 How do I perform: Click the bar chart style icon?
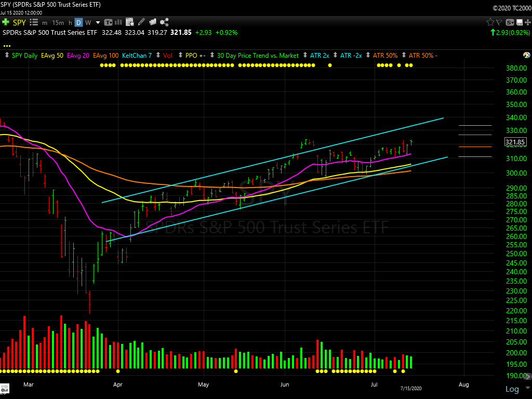pos(118,22)
